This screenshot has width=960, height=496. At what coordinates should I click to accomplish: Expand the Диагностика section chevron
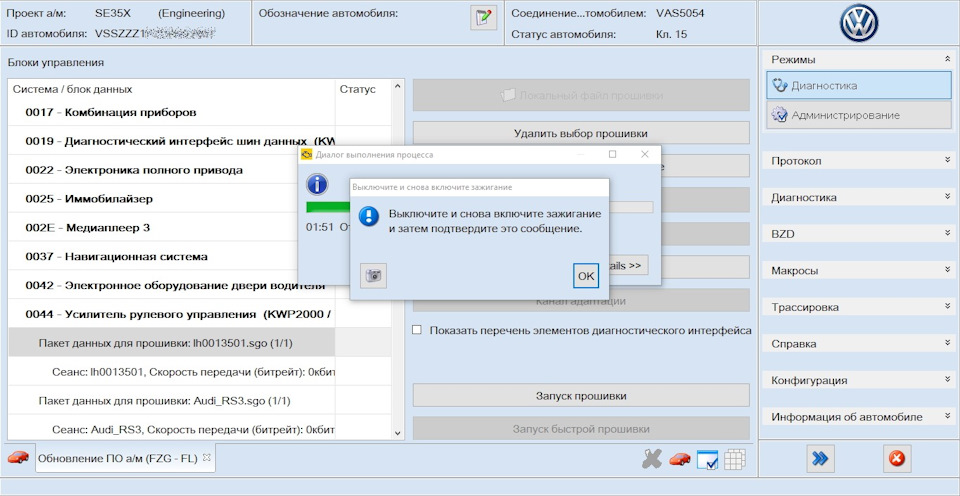[x=947, y=197]
